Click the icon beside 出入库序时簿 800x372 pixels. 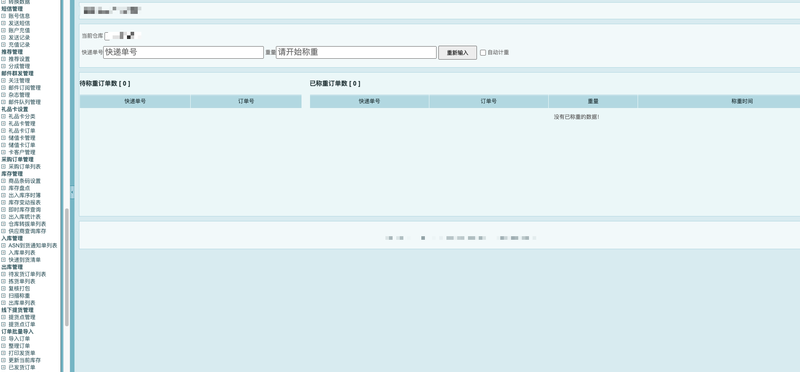[x=4, y=195]
